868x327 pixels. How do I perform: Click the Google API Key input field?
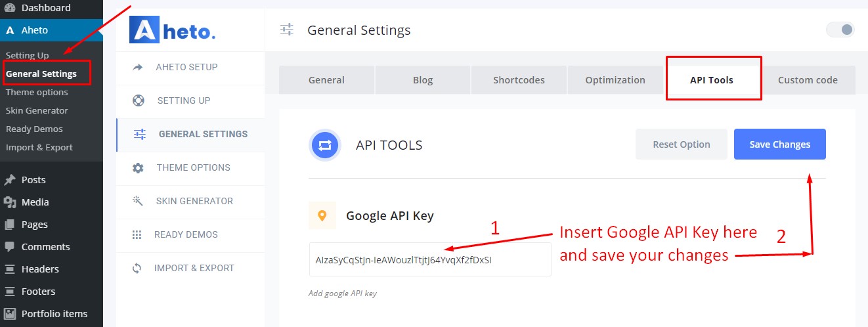(x=430, y=259)
